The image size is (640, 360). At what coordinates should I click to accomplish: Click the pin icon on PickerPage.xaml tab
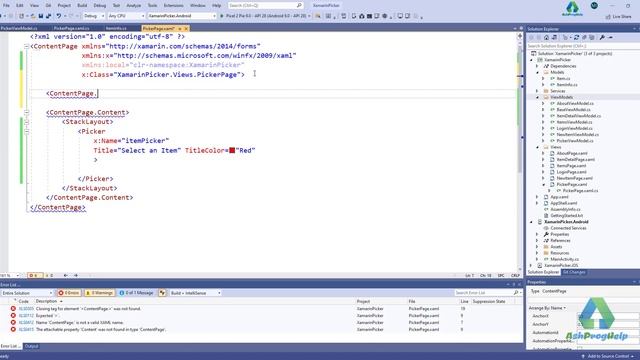coord(180,29)
